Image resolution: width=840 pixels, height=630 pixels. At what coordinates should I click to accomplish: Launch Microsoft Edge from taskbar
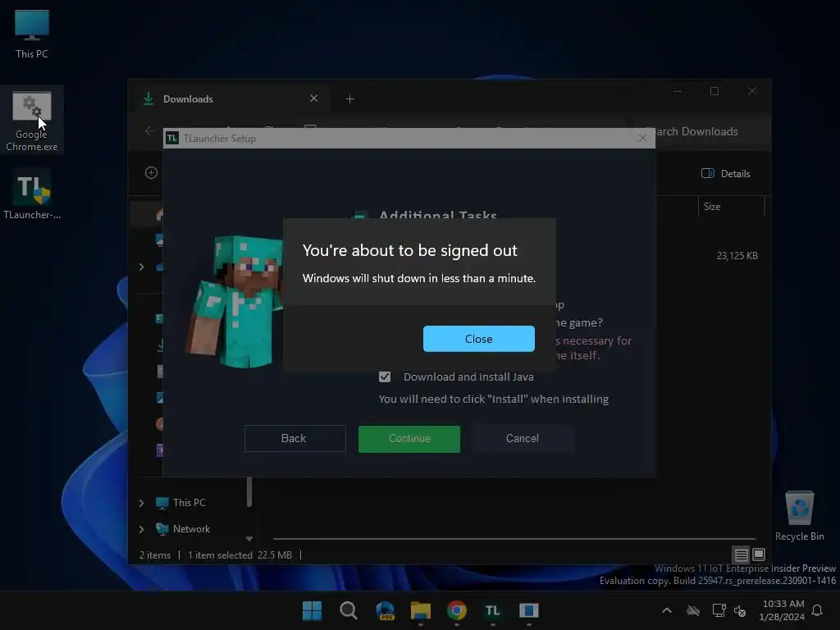pos(385,610)
